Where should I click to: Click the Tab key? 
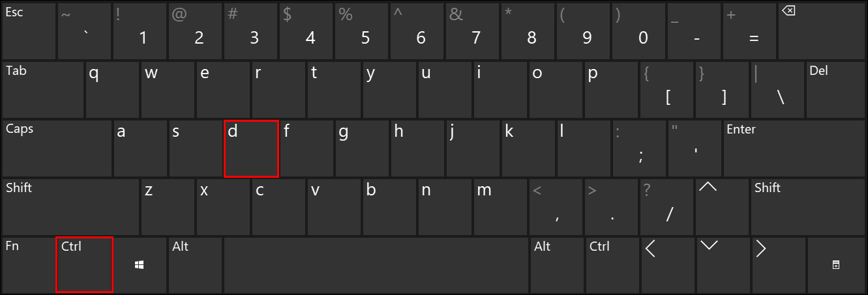click(43, 89)
